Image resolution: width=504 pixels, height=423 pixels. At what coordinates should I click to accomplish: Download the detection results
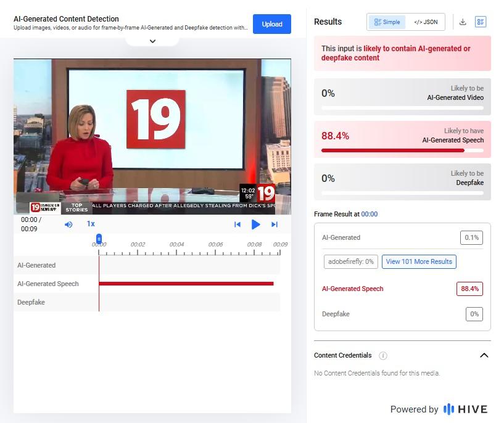[x=463, y=22]
